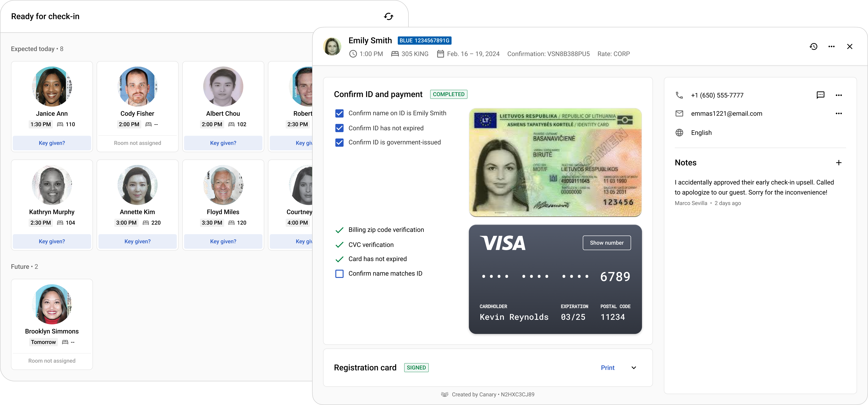Open the more options menu in guest header
This screenshot has width=868, height=405.
click(832, 46)
